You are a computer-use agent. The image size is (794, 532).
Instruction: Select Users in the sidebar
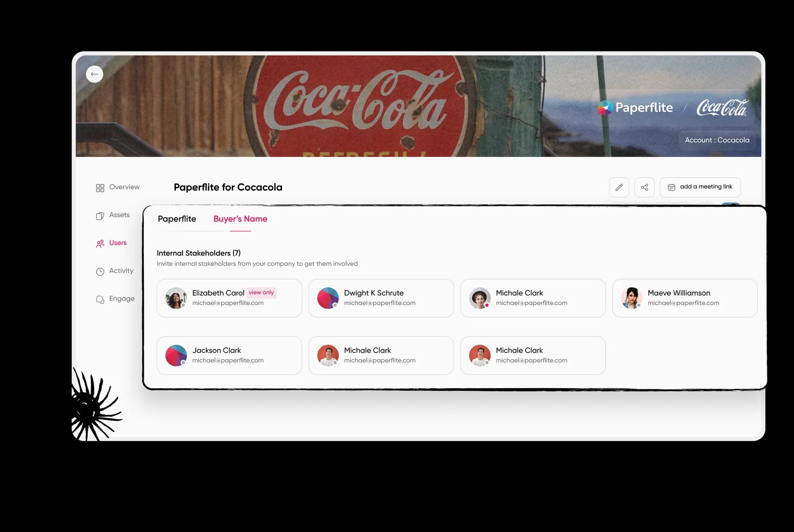coord(111,243)
